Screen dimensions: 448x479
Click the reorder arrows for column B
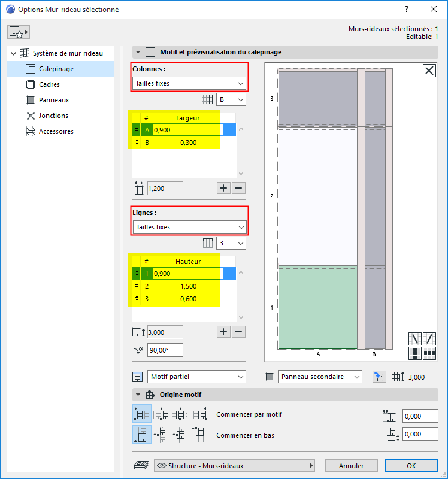click(137, 143)
